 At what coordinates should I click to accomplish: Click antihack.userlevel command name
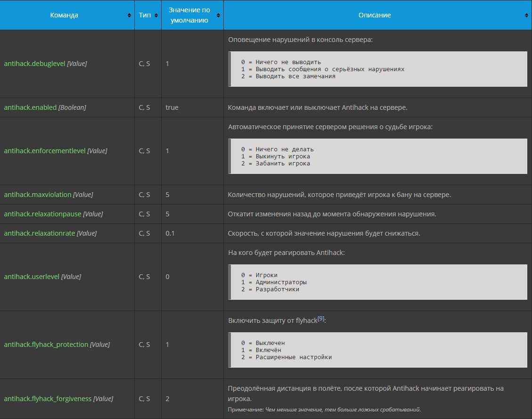coord(32,277)
